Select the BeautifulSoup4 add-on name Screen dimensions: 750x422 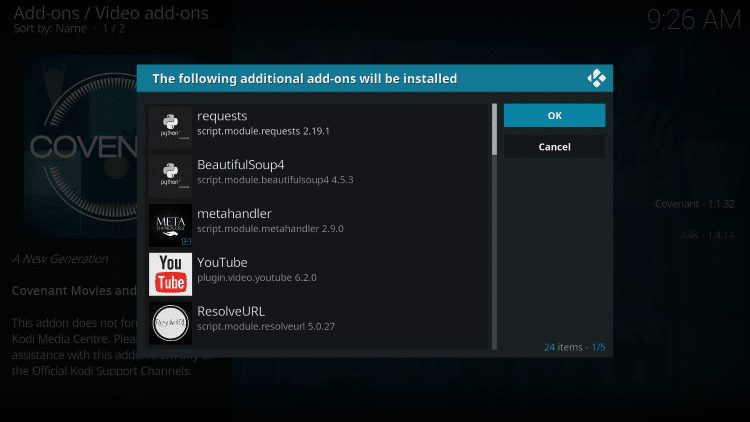[241, 165]
